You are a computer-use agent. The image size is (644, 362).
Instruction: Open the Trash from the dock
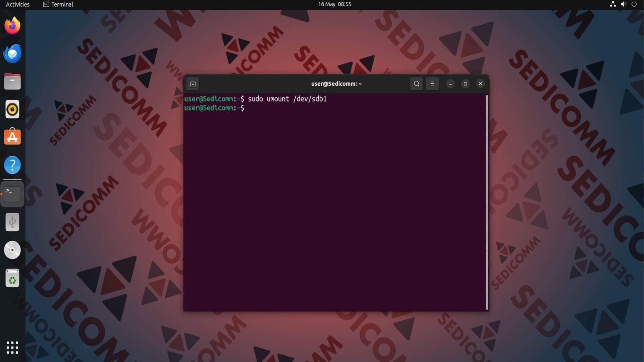(x=12, y=278)
